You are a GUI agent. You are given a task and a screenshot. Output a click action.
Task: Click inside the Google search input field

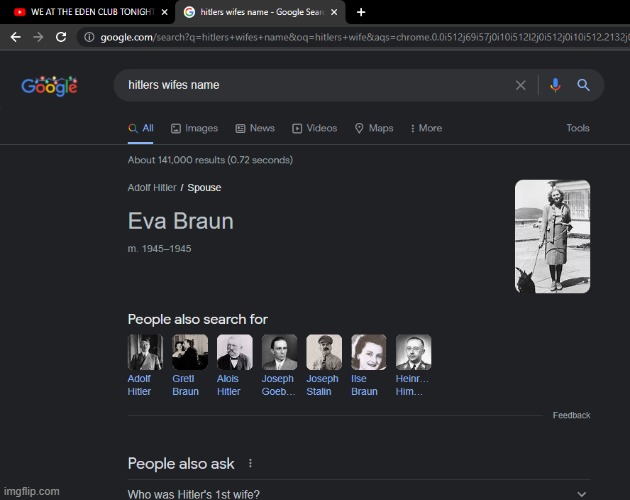tap(310, 86)
